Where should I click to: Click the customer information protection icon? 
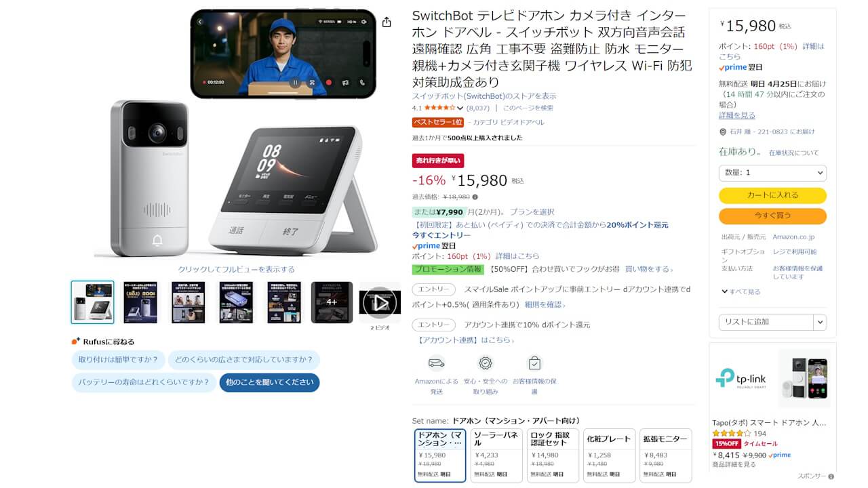tap(534, 363)
